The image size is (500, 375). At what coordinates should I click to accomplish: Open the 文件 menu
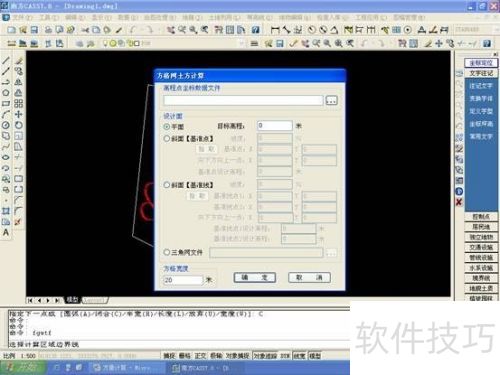pyautogui.click(x=22, y=17)
